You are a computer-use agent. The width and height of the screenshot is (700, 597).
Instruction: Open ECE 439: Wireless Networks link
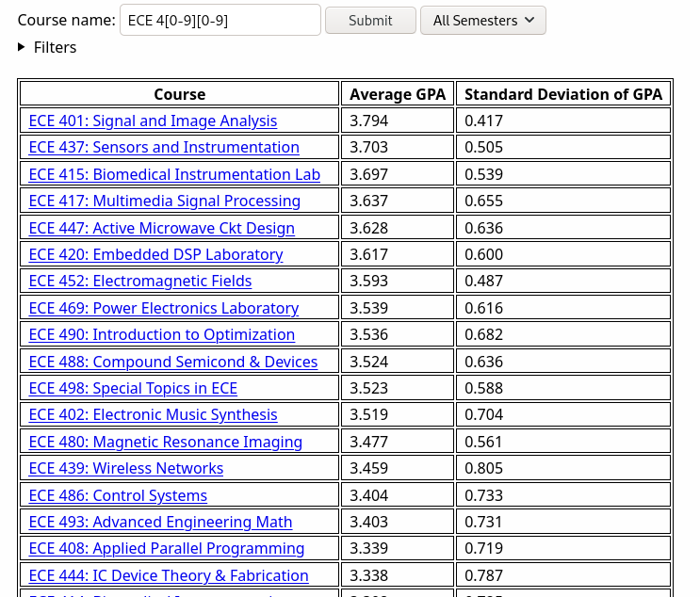tap(126, 468)
